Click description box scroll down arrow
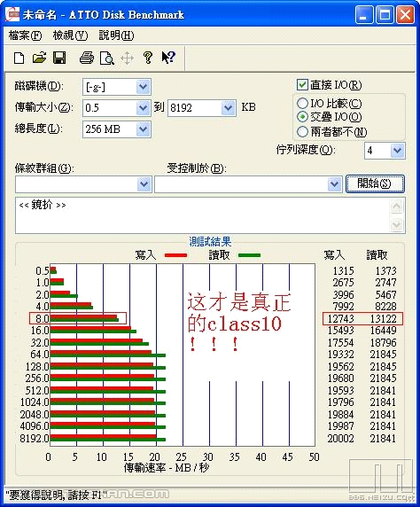This screenshot has height=507, width=420. click(x=397, y=224)
